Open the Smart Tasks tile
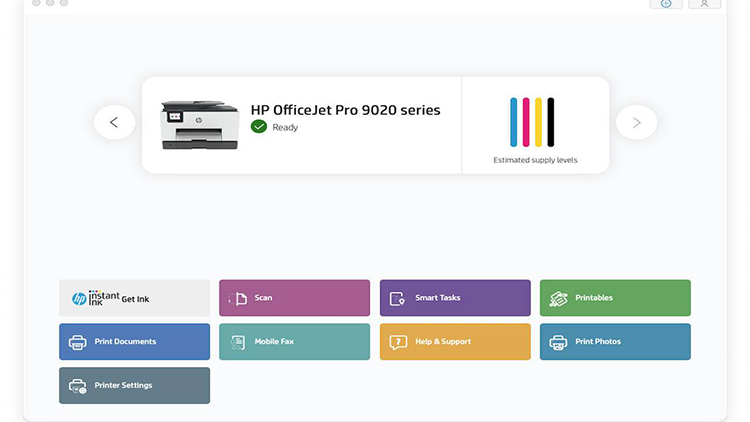750x422 pixels. pyautogui.click(x=455, y=298)
